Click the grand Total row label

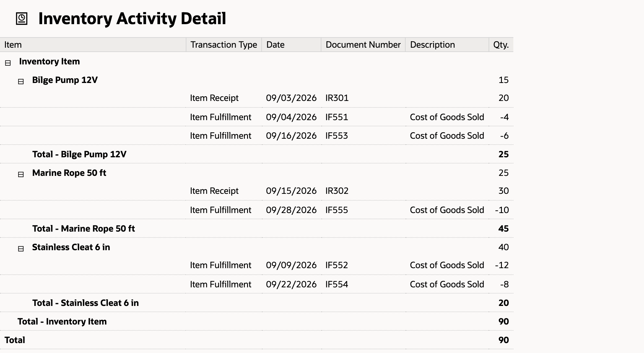tap(15, 340)
